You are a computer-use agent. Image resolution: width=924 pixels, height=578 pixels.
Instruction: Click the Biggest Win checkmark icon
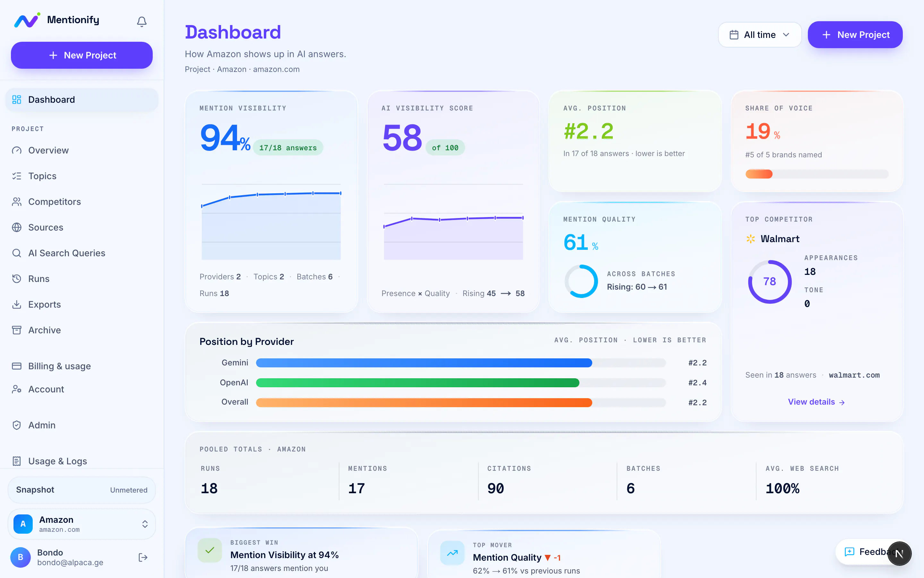pos(210,550)
